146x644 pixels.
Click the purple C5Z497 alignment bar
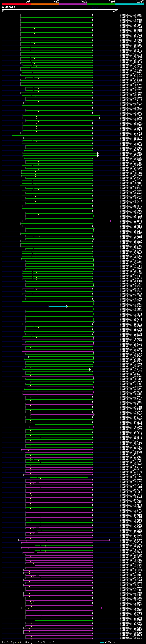pos(64,540)
